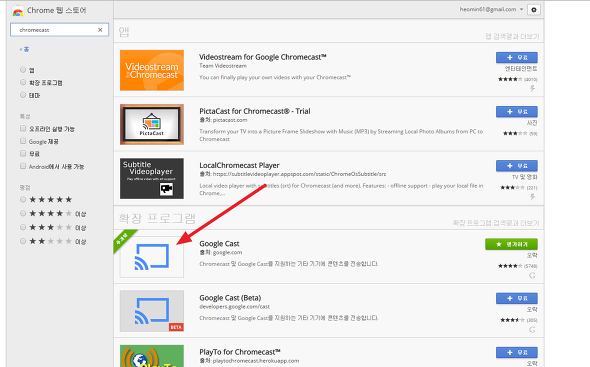Add Google Cast (Beta) for free

[517, 298]
